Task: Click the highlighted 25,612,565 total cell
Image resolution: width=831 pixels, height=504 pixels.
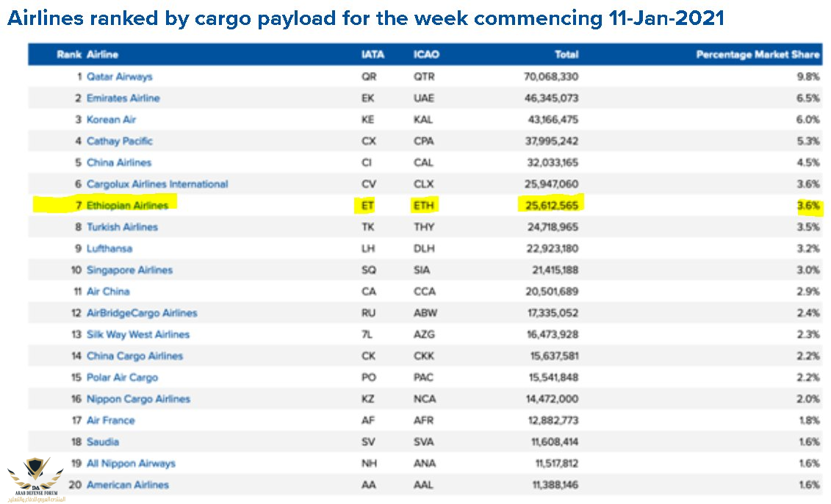Action: (552, 205)
